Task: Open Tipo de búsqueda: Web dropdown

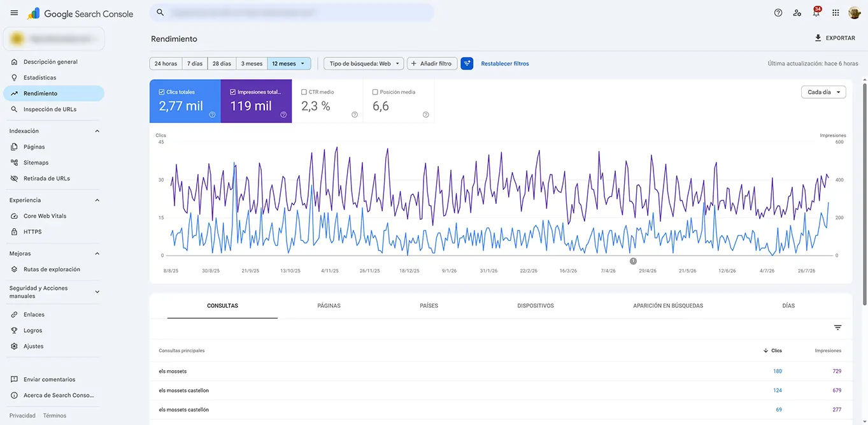Action: pos(364,64)
